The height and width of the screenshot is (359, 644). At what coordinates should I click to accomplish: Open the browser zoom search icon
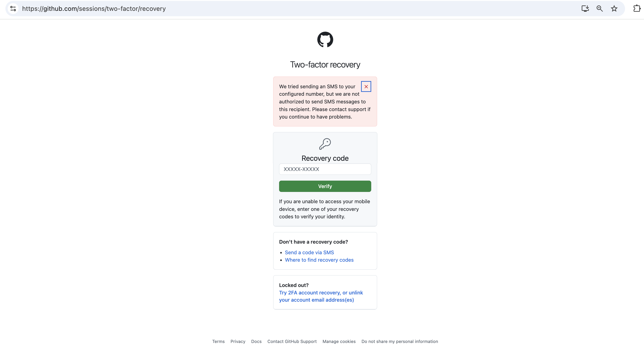click(x=599, y=9)
